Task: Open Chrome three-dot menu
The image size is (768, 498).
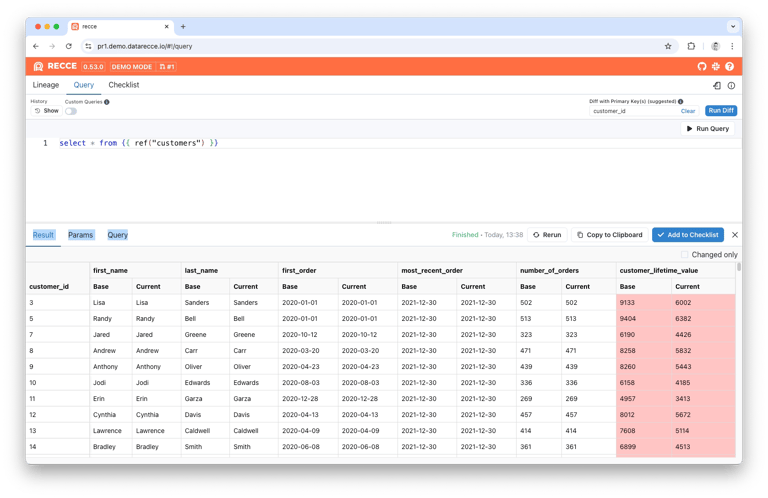Action: [732, 46]
